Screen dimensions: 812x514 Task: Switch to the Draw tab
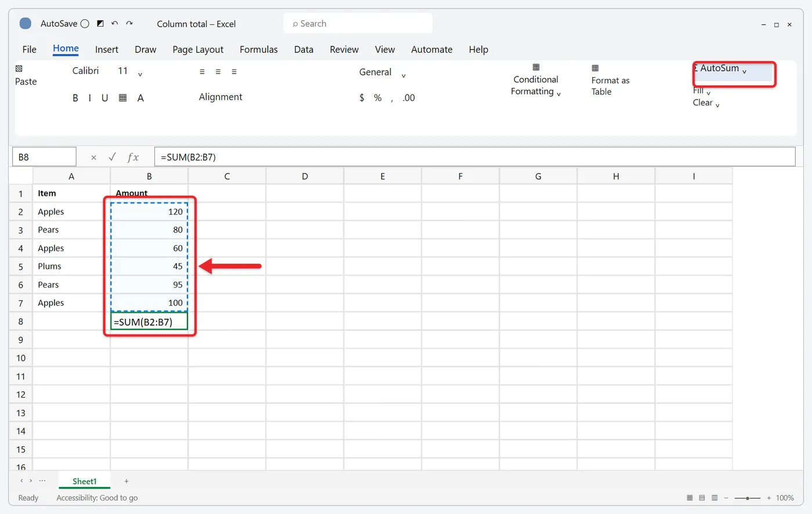point(146,50)
